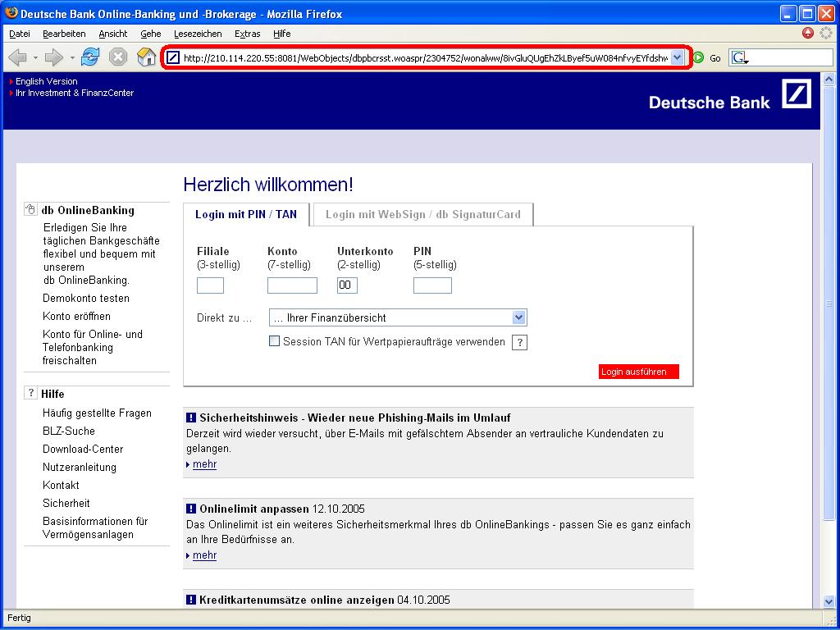Open the Demokonto testen link
The width and height of the screenshot is (840, 630).
(85, 298)
